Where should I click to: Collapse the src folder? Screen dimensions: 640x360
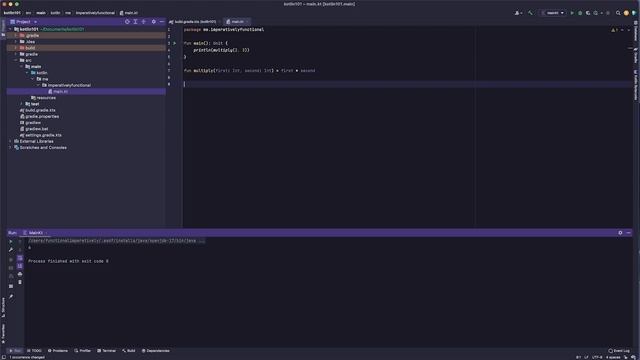coord(16,60)
